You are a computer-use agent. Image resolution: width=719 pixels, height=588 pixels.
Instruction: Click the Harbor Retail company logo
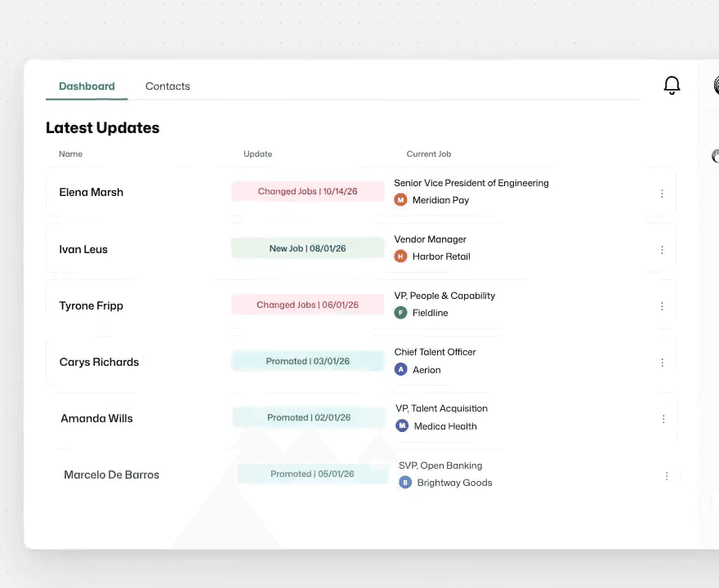[x=401, y=256]
